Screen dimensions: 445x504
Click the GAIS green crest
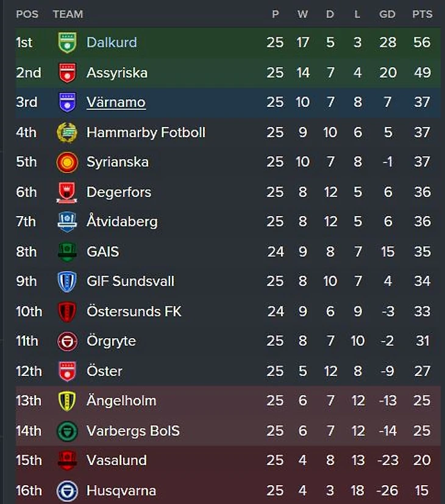tap(67, 252)
